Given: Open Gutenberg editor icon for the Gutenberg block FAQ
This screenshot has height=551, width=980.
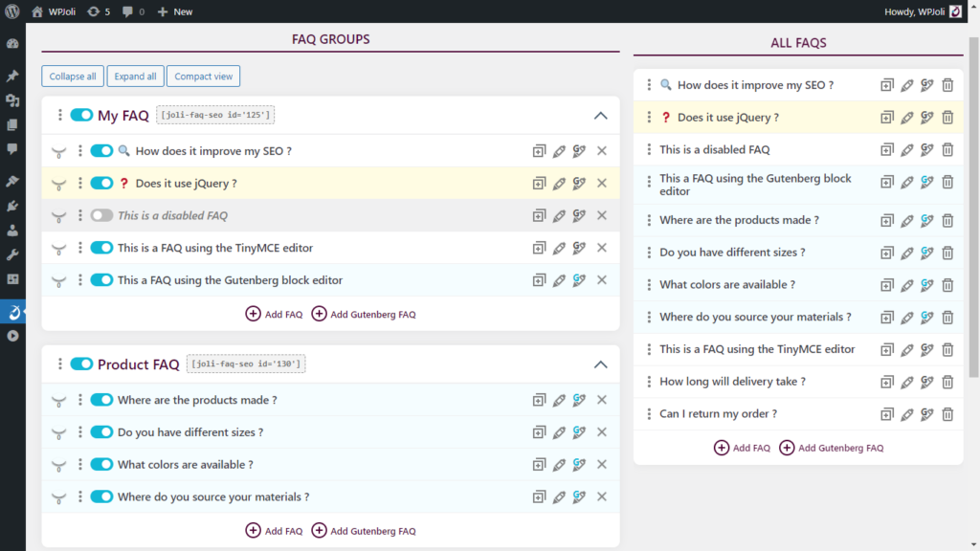Looking at the screenshot, I should pos(579,279).
